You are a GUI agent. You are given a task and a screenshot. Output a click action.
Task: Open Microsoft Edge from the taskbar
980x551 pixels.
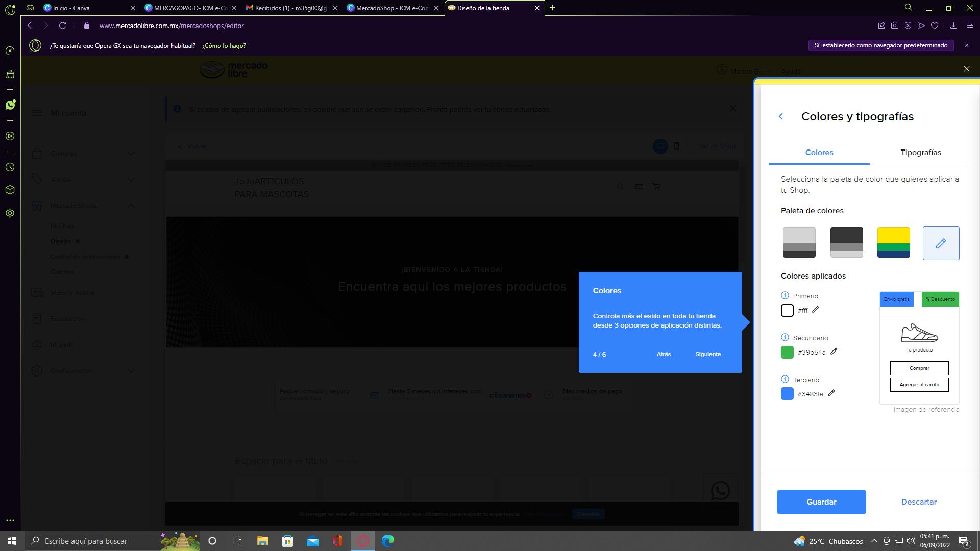pyautogui.click(x=388, y=541)
